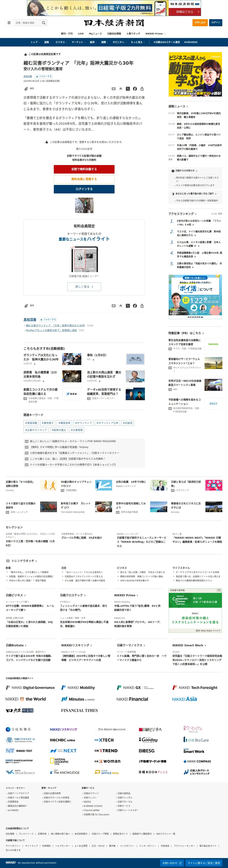Click the orange お申し込み button
The image size is (228, 868).
(200, 23)
